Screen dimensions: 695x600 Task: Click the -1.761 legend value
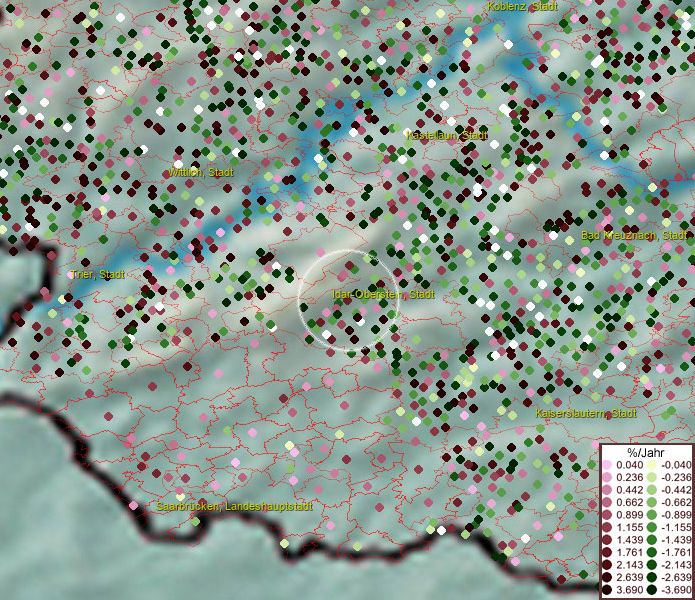[676, 553]
